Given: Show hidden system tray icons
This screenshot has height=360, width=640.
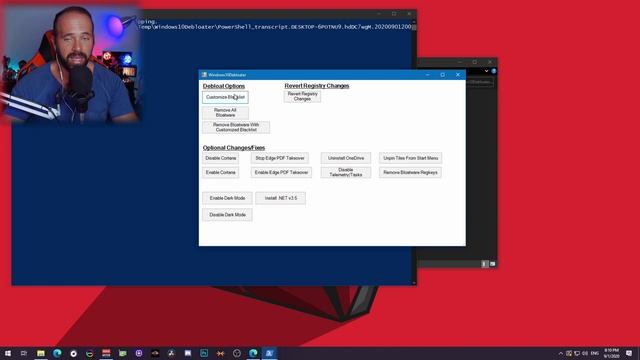Looking at the screenshot, I should point(561,353).
